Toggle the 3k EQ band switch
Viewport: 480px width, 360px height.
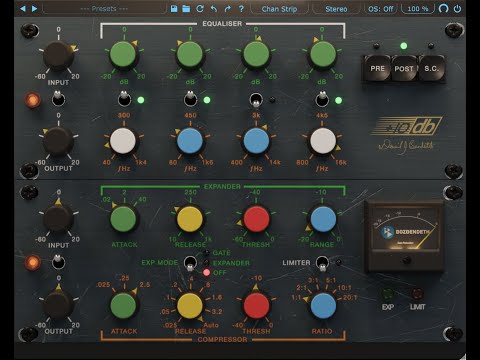(x=256, y=100)
